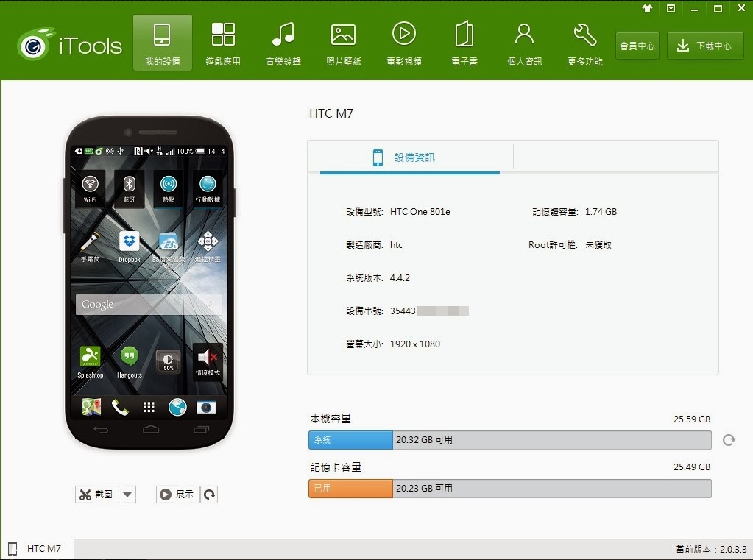
Task: Open the 電影視頻 movies and video section
Action: click(403, 42)
